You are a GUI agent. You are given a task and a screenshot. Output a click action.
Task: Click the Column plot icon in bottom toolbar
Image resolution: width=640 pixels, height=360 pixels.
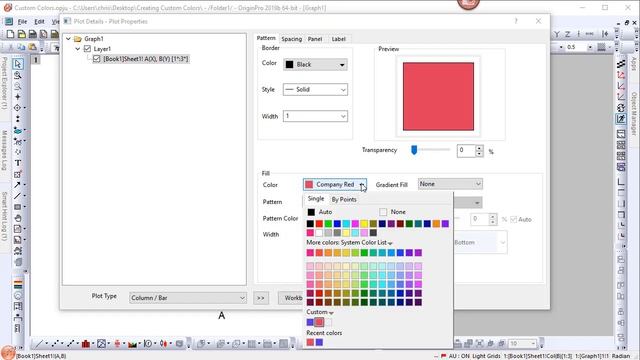86,344
